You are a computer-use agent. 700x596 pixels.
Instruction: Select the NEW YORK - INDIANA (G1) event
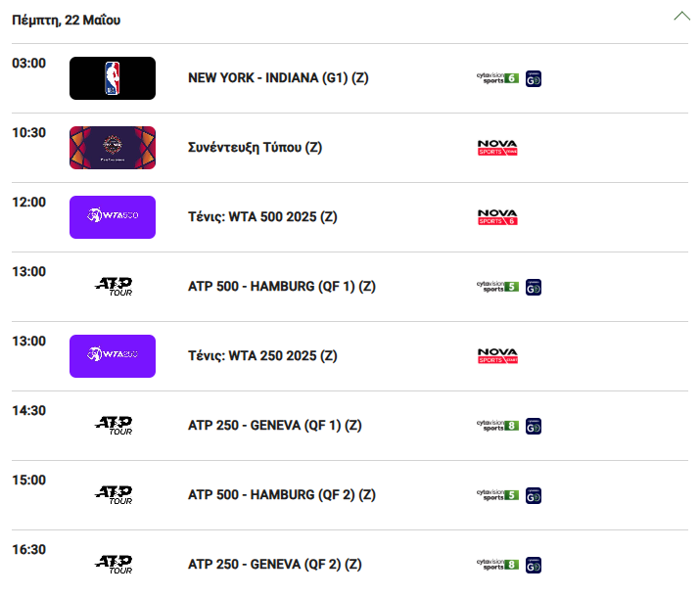[x=278, y=78]
